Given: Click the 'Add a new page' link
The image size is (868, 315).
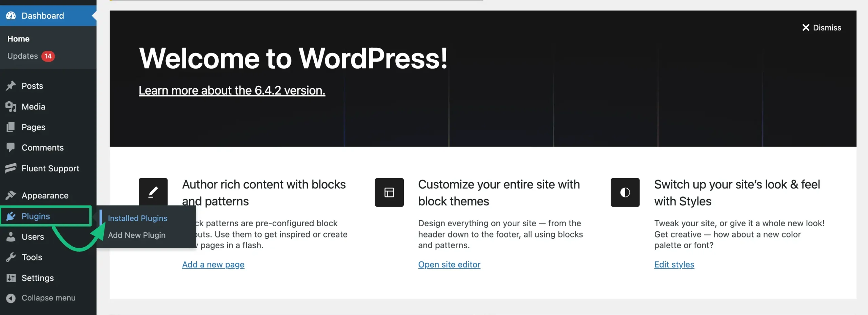Looking at the screenshot, I should (213, 265).
